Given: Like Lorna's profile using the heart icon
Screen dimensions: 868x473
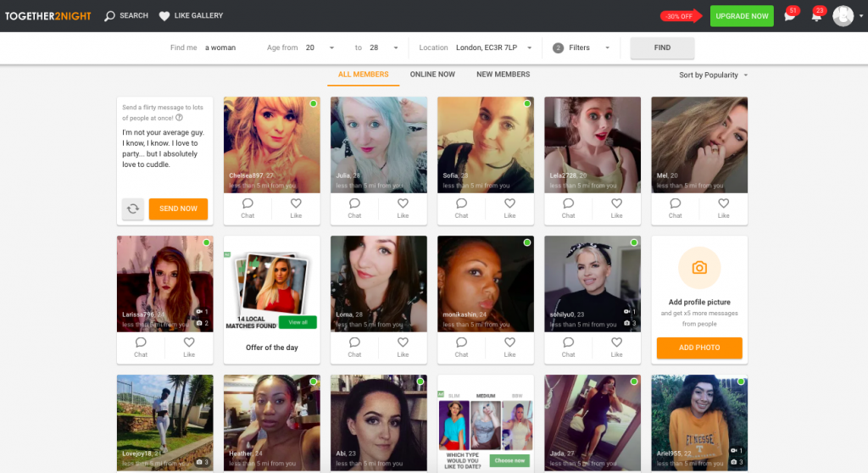Looking at the screenshot, I should coord(403,347).
